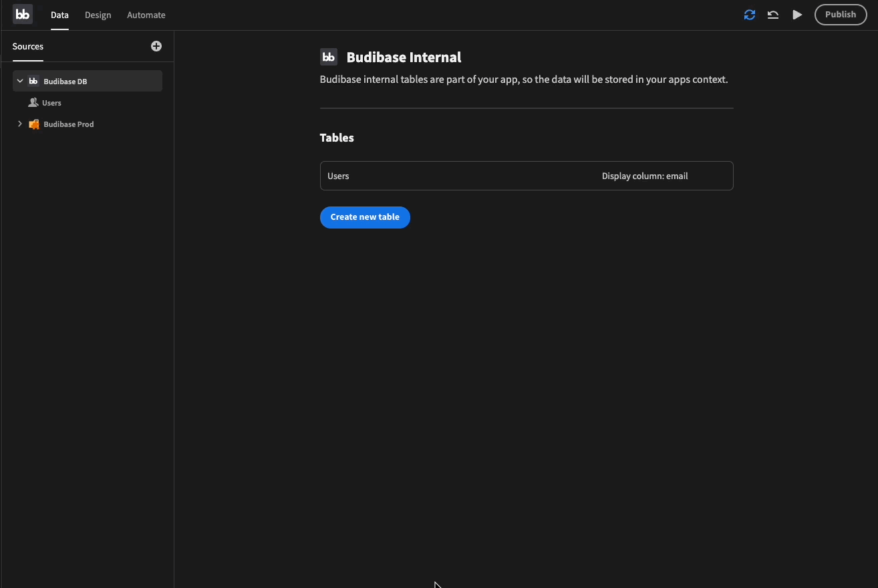This screenshot has width=878, height=588.
Task: Click the Users people icon in sidebar
Action: point(33,103)
